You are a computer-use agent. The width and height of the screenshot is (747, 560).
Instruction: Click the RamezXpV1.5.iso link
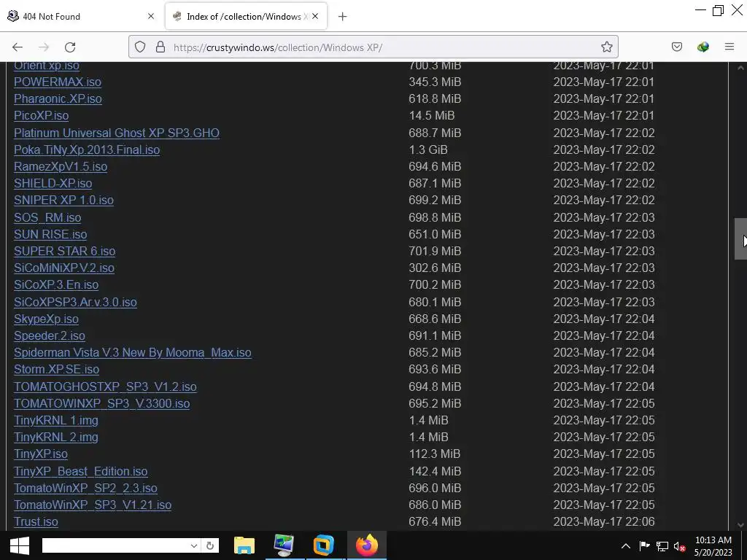point(61,166)
